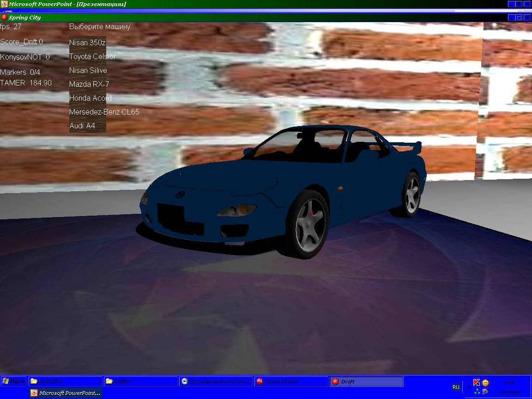The image size is (532, 399).
Task: Choose Honda Acord from the car list
Action: tap(90, 98)
